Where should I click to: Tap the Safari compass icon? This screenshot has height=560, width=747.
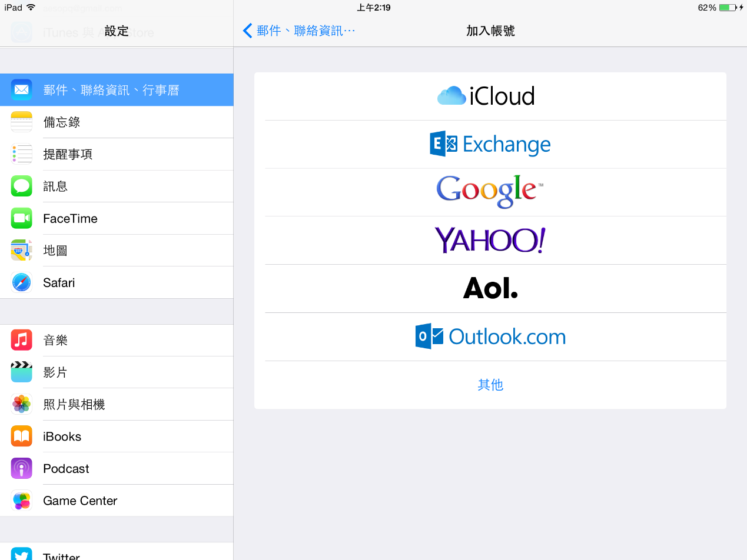pos(21,282)
